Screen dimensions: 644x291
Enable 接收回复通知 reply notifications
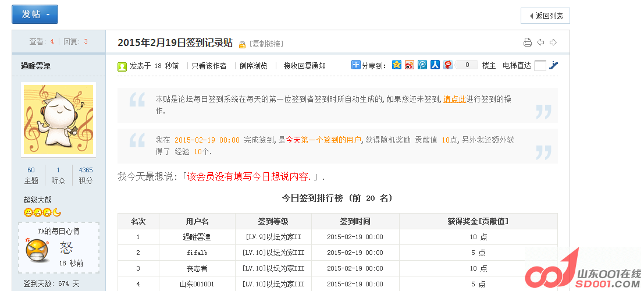(304, 66)
